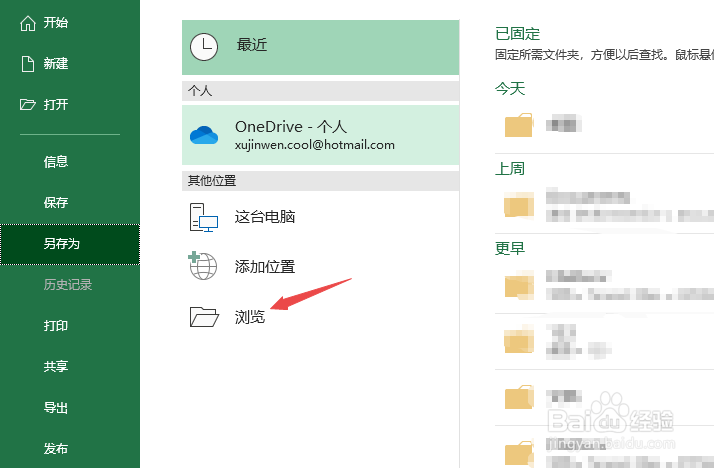Click the clock icon beside 最近

click(204, 47)
